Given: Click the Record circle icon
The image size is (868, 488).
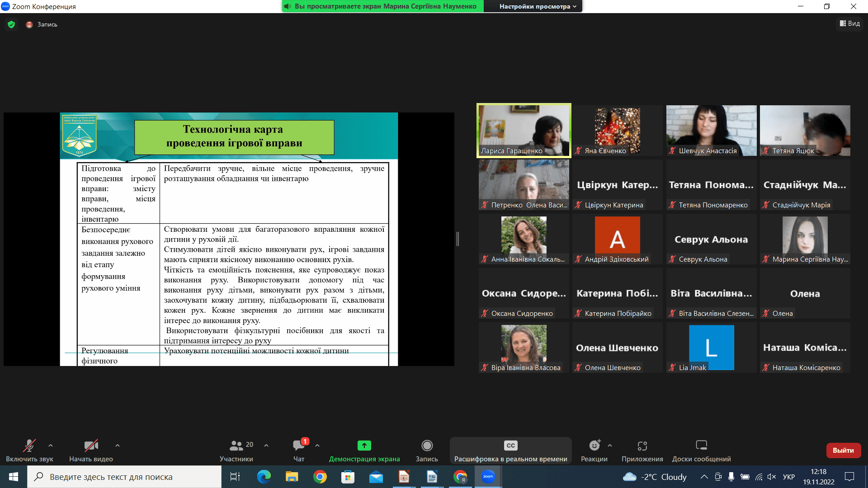Looking at the screenshot, I should click(427, 446).
